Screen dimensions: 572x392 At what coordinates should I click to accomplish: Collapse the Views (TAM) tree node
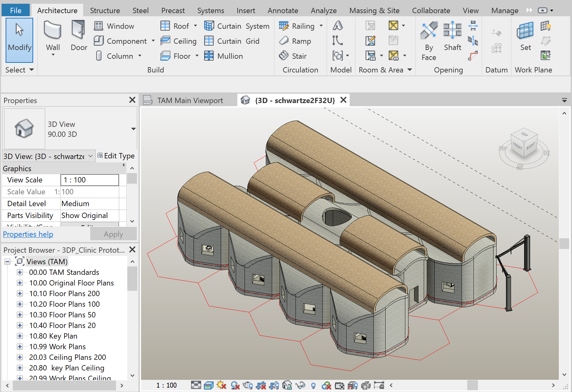coord(7,261)
